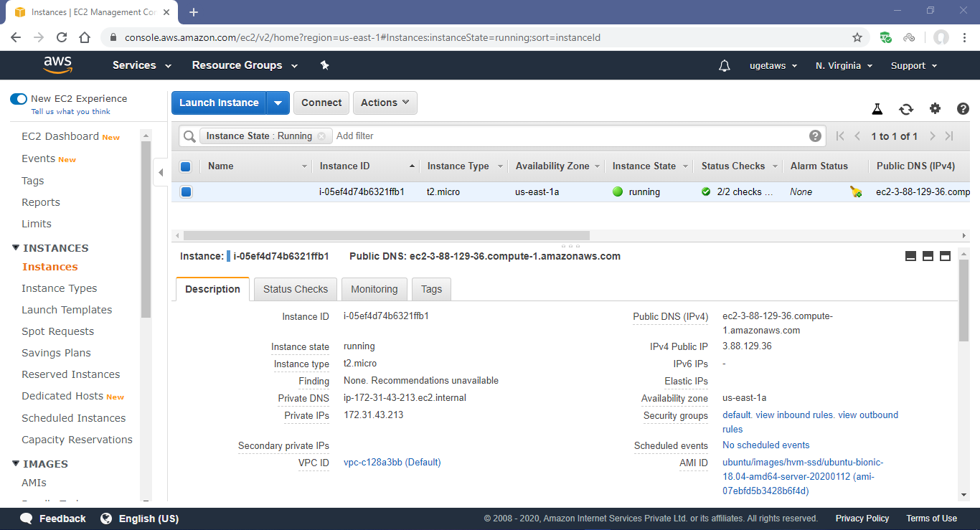Open EC2 Dashboard in sidebar
980x530 pixels.
(60, 136)
